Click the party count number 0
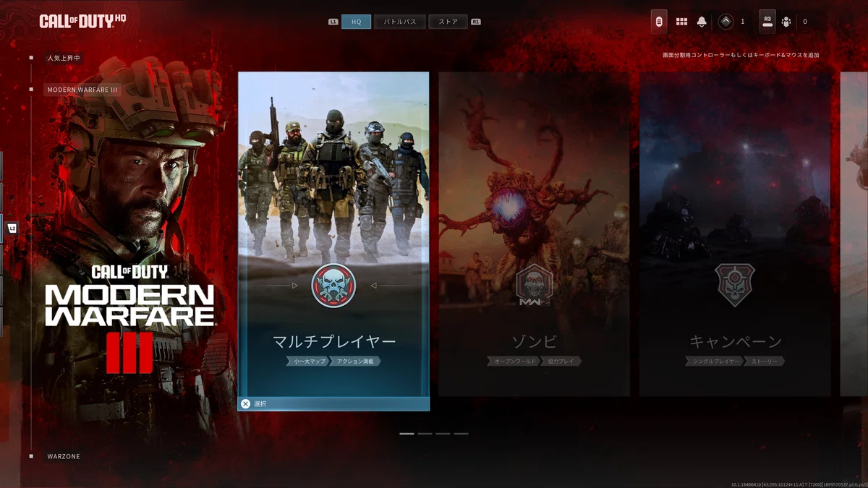This screenshot has width=868, height=488. (x=805, y=22)
